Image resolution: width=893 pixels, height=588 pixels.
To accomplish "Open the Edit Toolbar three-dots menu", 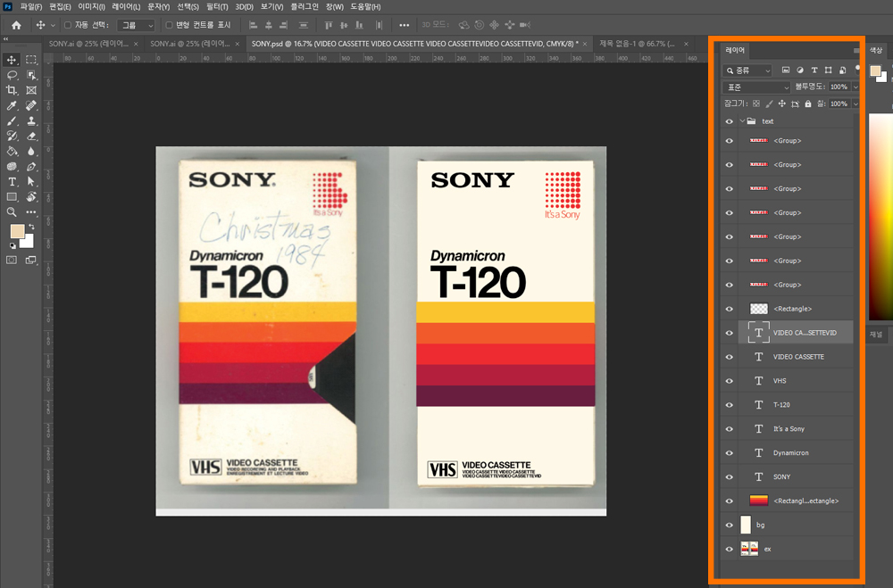I will pos(31,211).
